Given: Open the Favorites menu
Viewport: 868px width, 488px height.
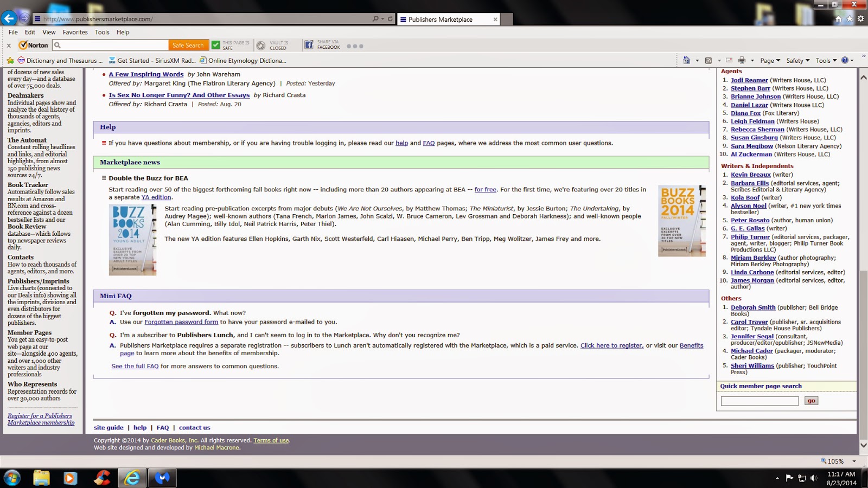Looking at the screenshot, I should point(75,32).
